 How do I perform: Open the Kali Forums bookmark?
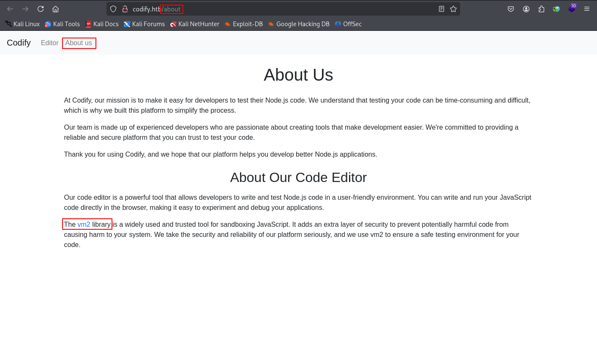click(144, 24)
